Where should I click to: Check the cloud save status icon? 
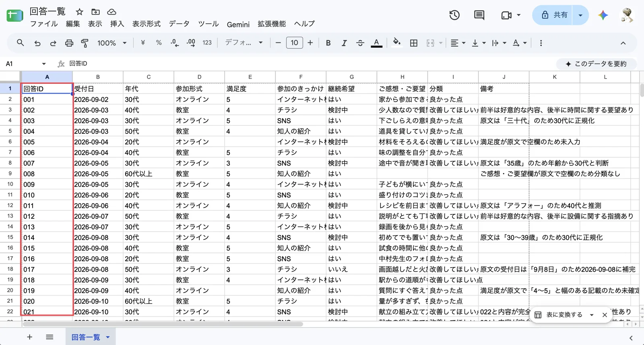[x=111, y=12]
